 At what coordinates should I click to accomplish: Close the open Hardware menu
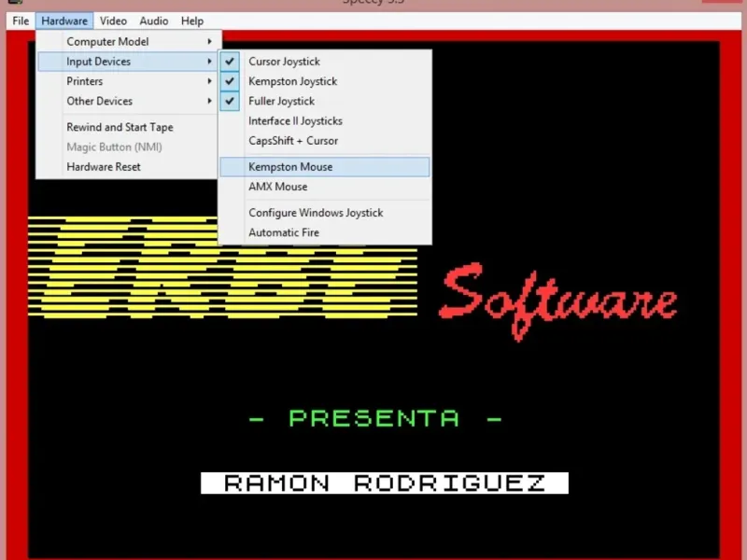click(64, 21)
